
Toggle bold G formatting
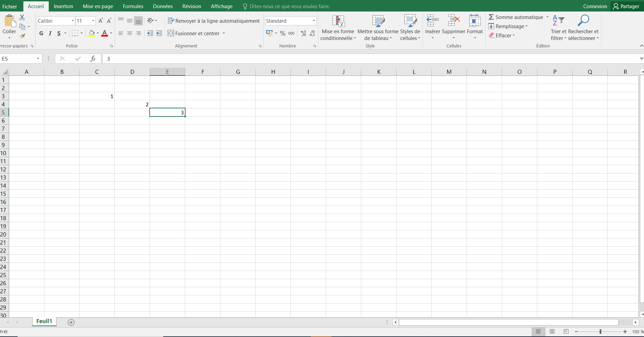click(41, 33)
